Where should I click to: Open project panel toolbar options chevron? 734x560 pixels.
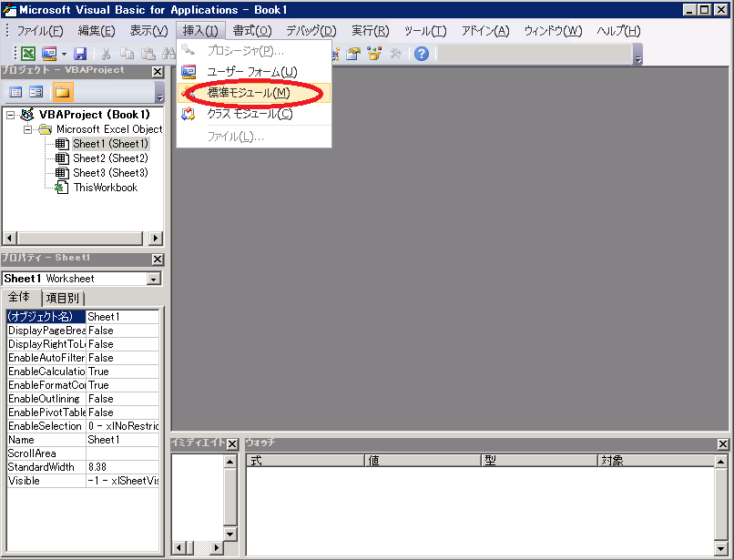point(159,92)
